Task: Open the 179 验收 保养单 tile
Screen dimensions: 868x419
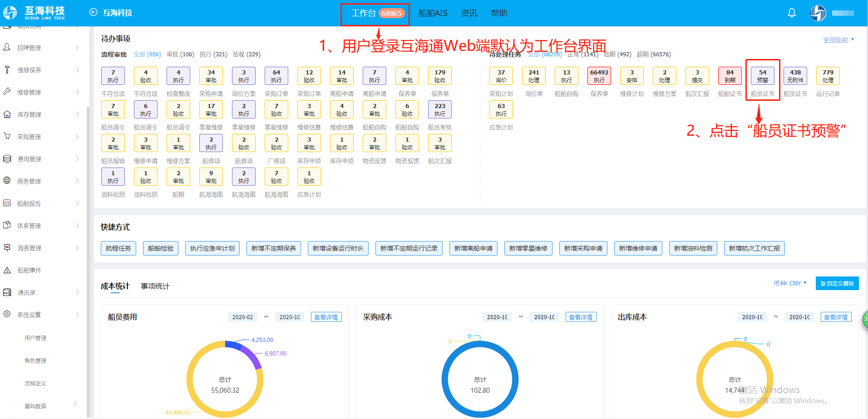Action: tap(440, 76)
